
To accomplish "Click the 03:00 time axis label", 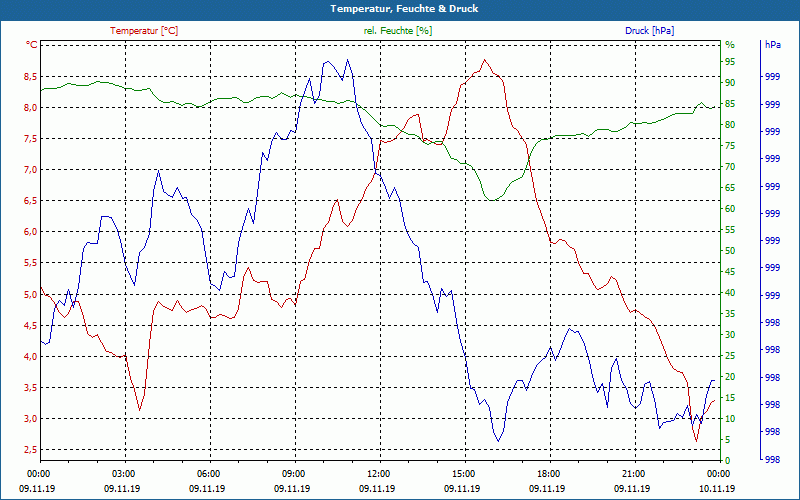I will point(123,473).
